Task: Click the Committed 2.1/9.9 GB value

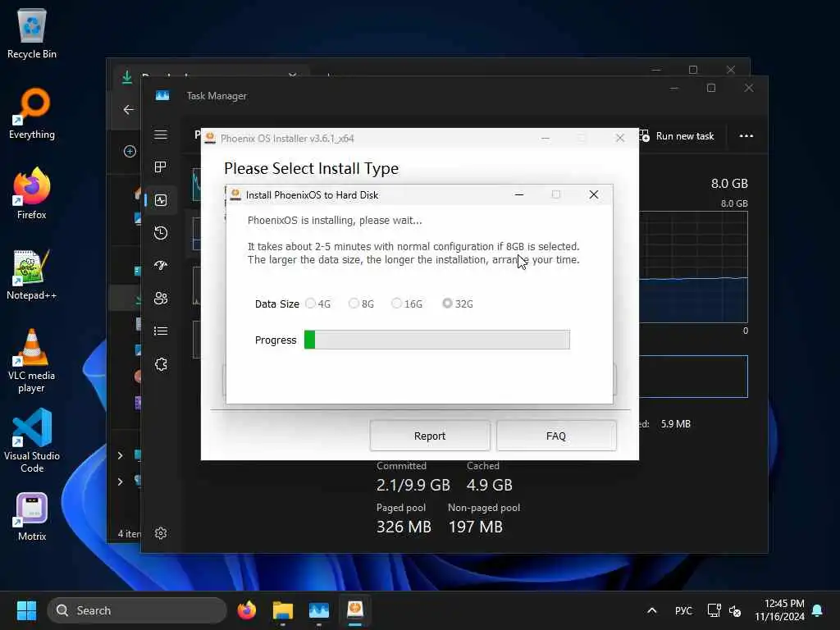Action: coord(413,485)
